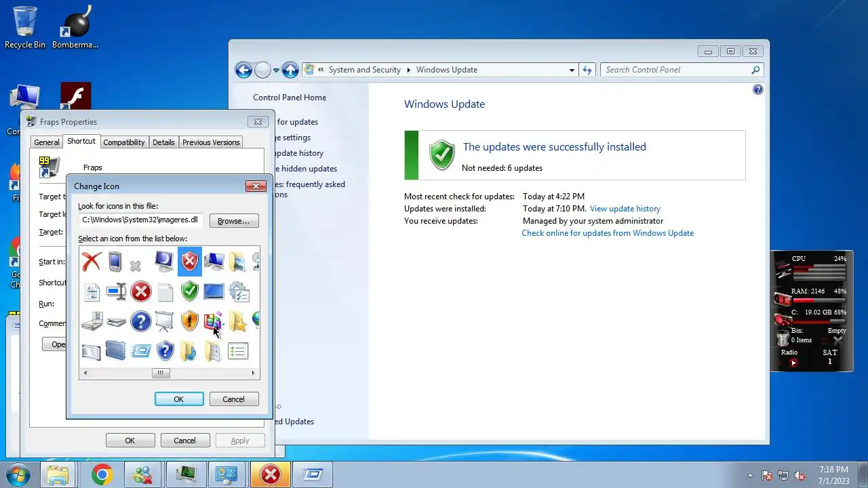The width and height of the screenshot is (868, 488).
Task: Open the address bar history dropdown
Action: tap(572, 70)
